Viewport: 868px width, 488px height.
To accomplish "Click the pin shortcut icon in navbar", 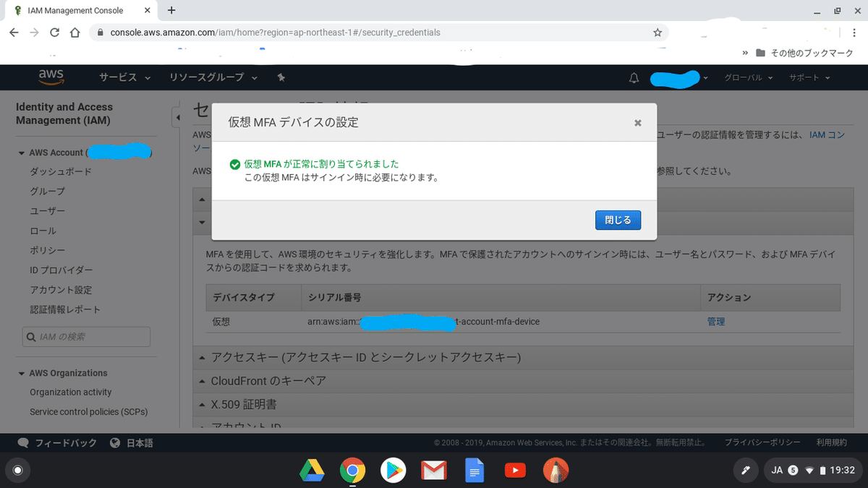I will (x=281, y=77).
